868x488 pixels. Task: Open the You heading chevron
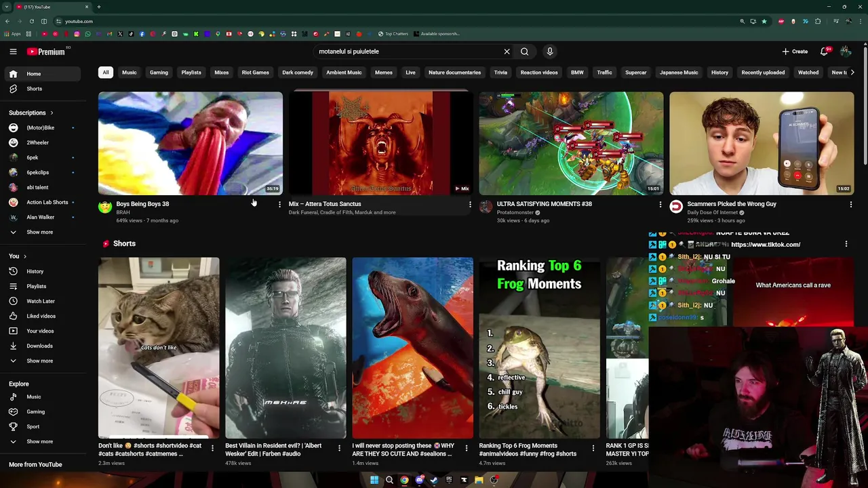point(25,256)
